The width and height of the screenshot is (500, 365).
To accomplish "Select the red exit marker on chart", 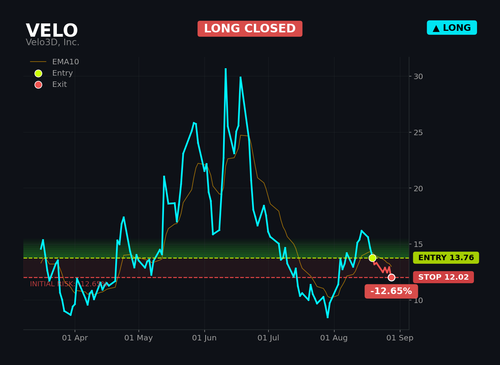I will [391, 277].
